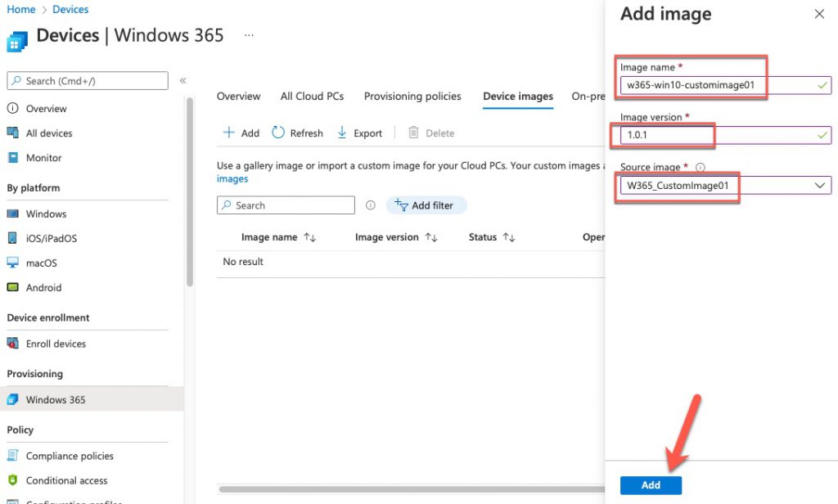
Task: Sort by Image name column arrows
Action: (310, 237)
